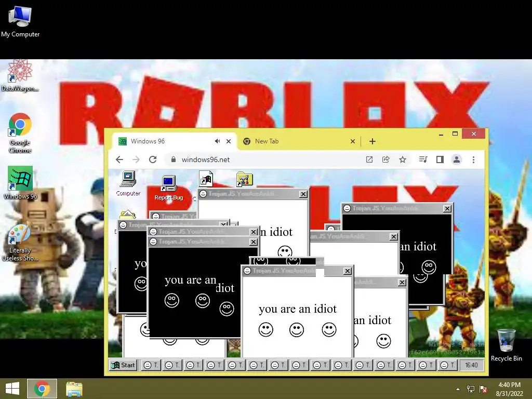
Task: Open network status tray icon
Action: [471, 389]
